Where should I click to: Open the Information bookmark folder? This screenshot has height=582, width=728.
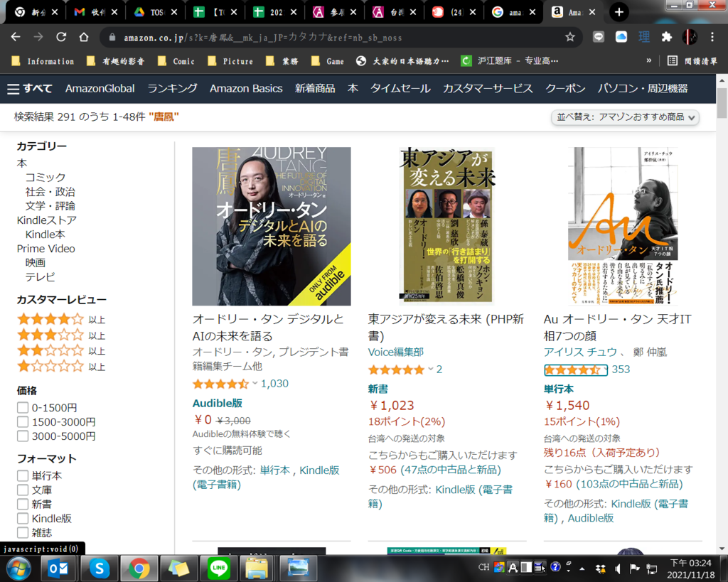coord(43,61)
